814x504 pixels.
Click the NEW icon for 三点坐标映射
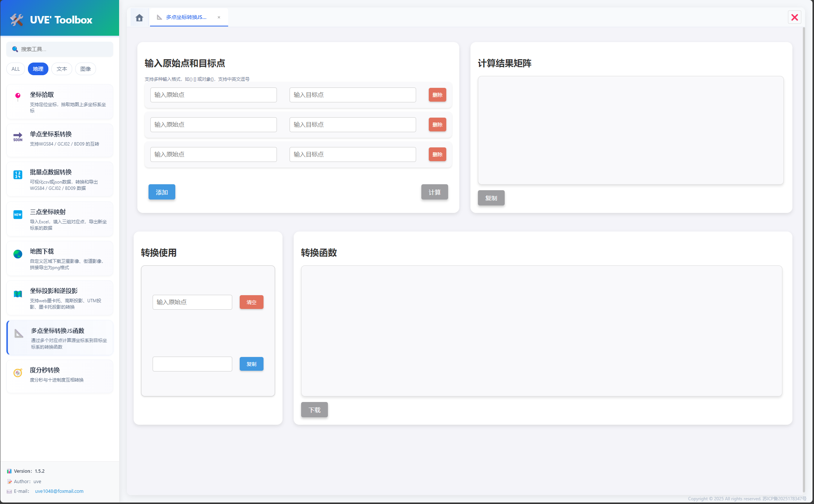[x=17, y=214]
